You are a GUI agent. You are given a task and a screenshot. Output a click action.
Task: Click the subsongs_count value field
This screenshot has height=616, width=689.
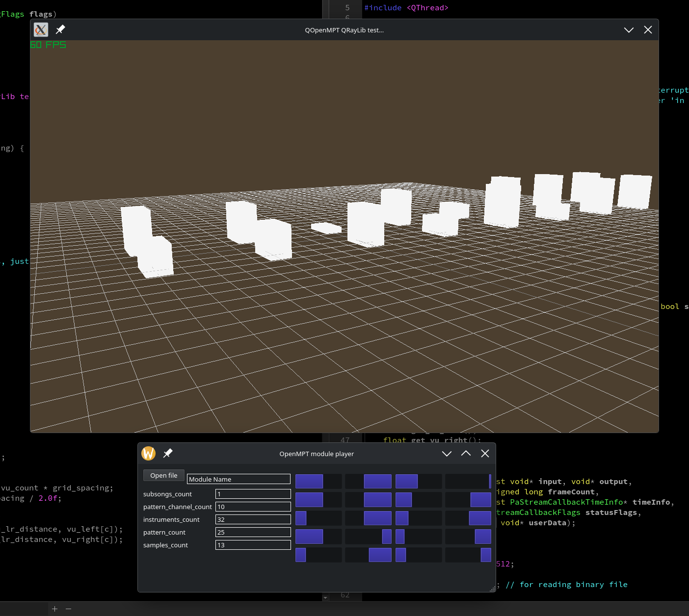[x=253, y=494]
